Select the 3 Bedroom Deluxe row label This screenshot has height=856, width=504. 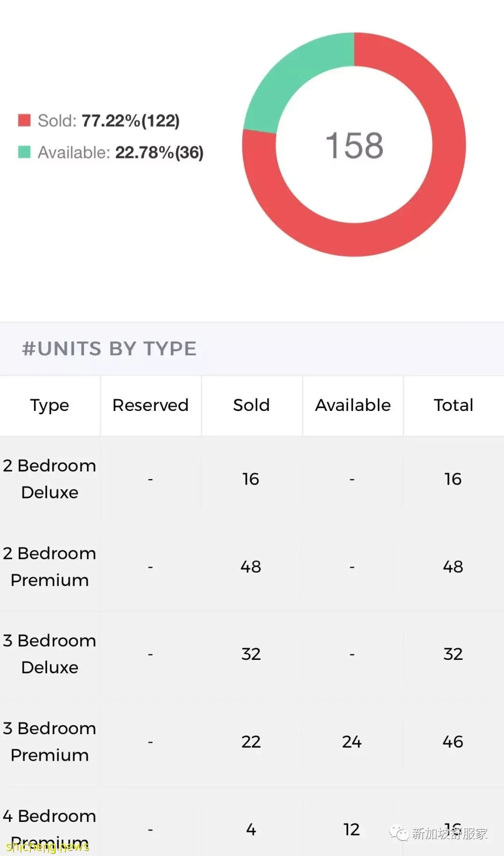click(x=49, y=654)
